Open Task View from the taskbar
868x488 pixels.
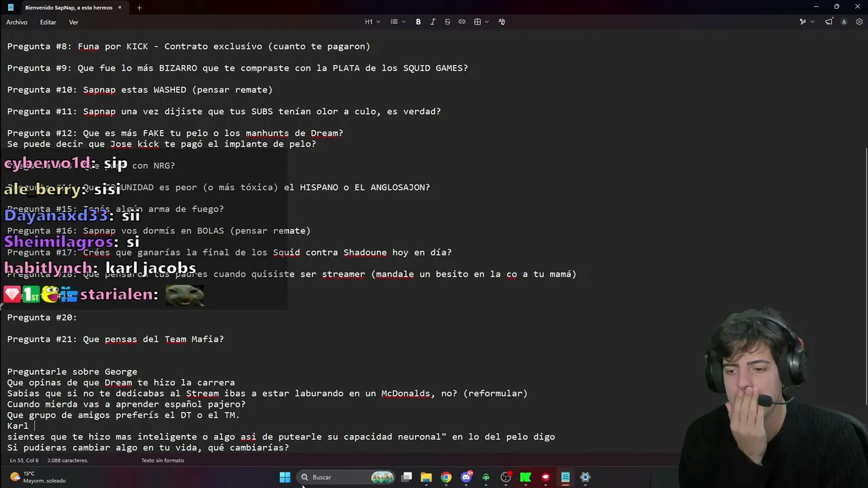coord(407,477)
